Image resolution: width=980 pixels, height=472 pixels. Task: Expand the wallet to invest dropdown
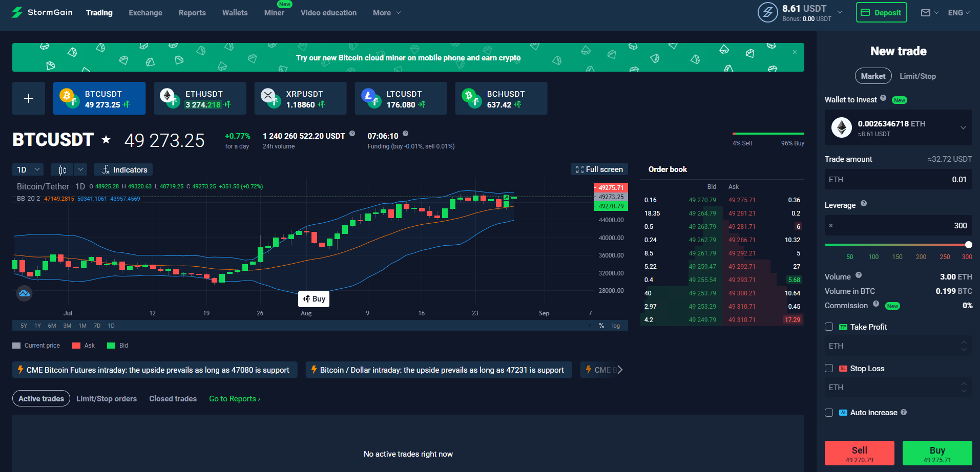pos(963,127)
